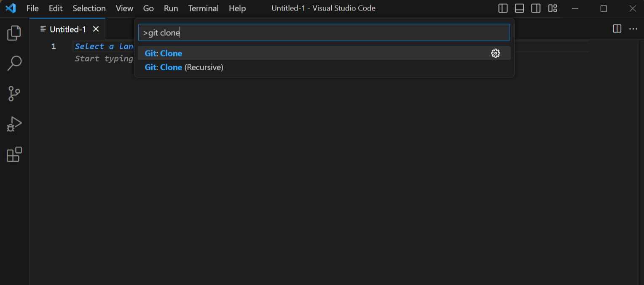Split the editor to the right
This screenshot has height=285, width=644.
click(617, 29)
